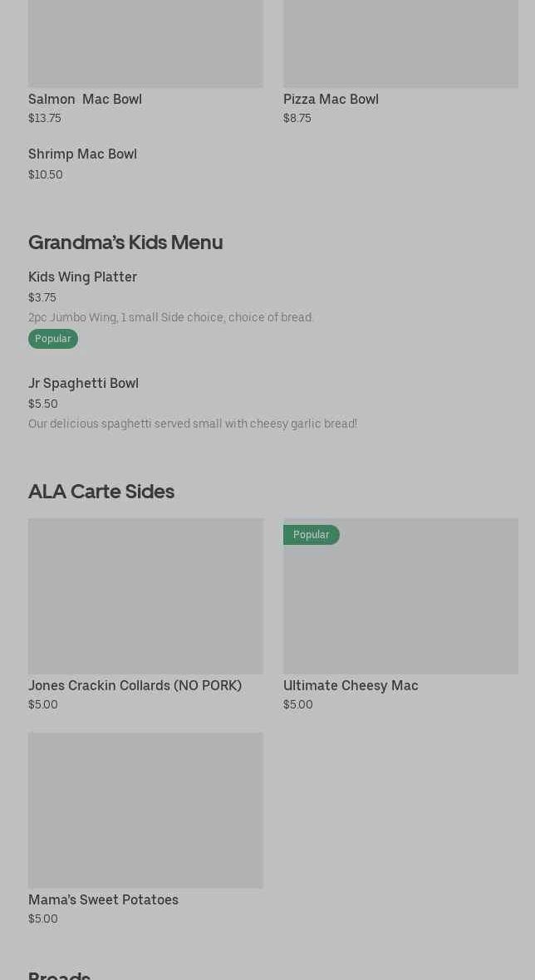Click the Salmon Mac Bowl image
Image resolution: width=535 pixels, height=980 pixels.
[145, 43]
